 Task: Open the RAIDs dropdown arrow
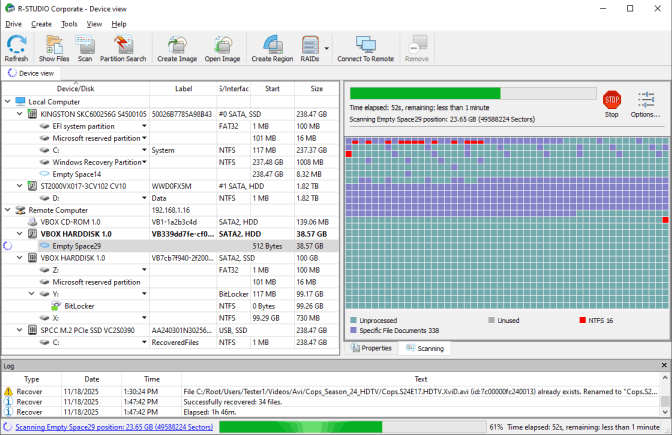point(327,47)
